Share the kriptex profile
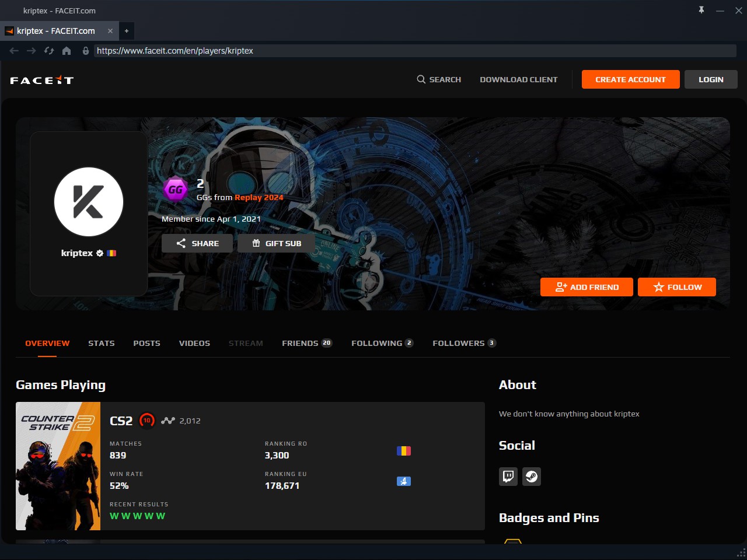This screenshot has width=747, height=560. [197, 243]
